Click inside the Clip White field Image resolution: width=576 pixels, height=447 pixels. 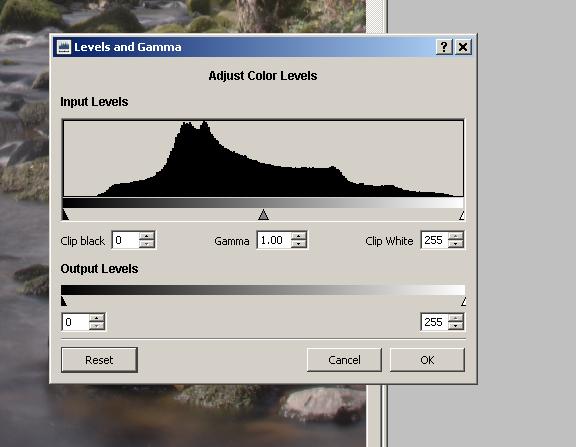coord(435,240)
